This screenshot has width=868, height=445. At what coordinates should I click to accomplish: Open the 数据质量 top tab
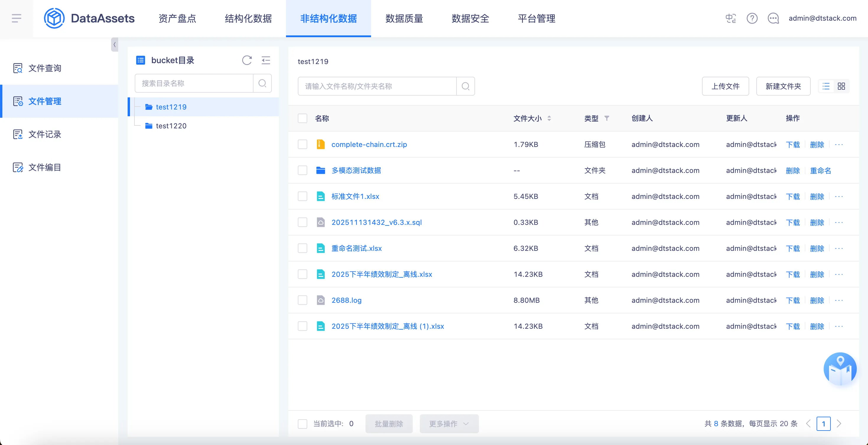[404, 19]
